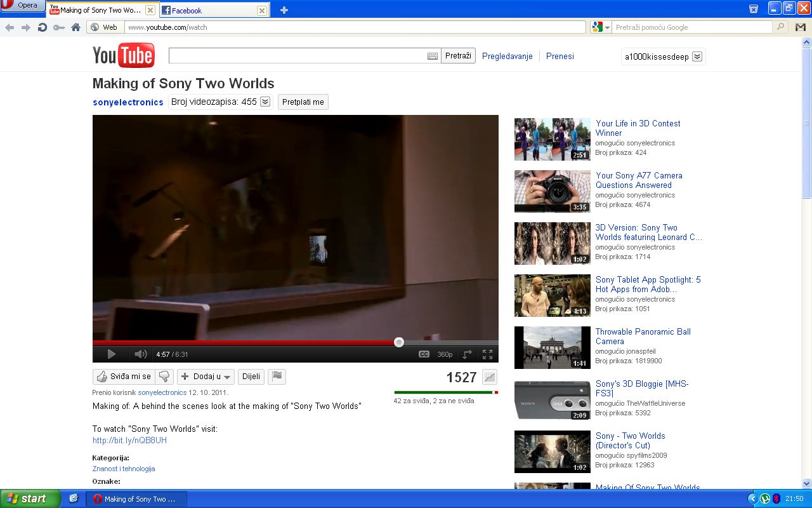Screen dimensions: 812x508
Task: Open the uTorrent tray icon
Action: (765, 499)
